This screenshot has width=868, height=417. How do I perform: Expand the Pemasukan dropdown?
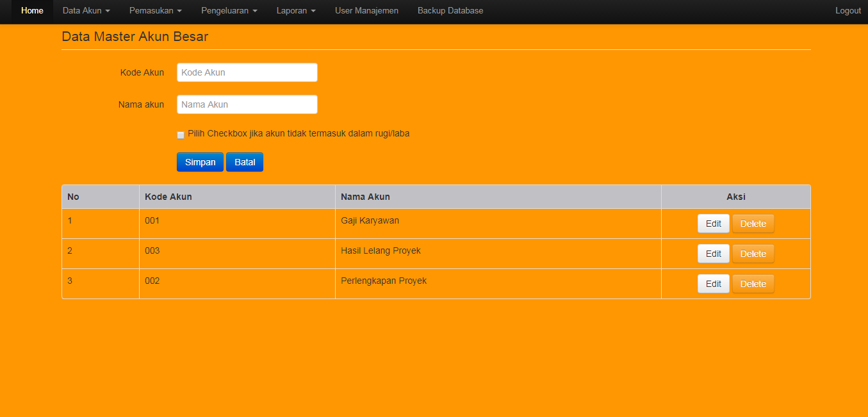(155, 10)
